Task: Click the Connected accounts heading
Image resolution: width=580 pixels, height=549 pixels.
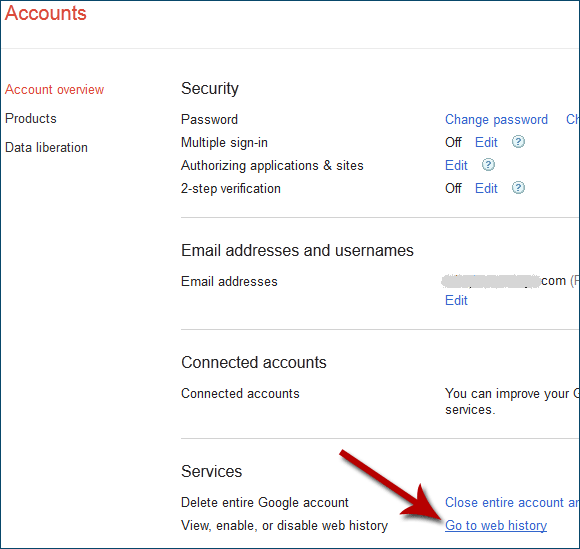Action: (254, 362)
